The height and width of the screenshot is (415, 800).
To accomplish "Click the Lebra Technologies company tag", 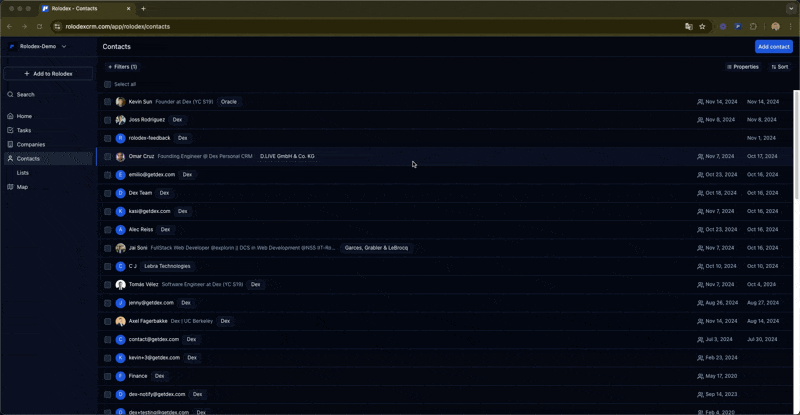I will point(167,266).
